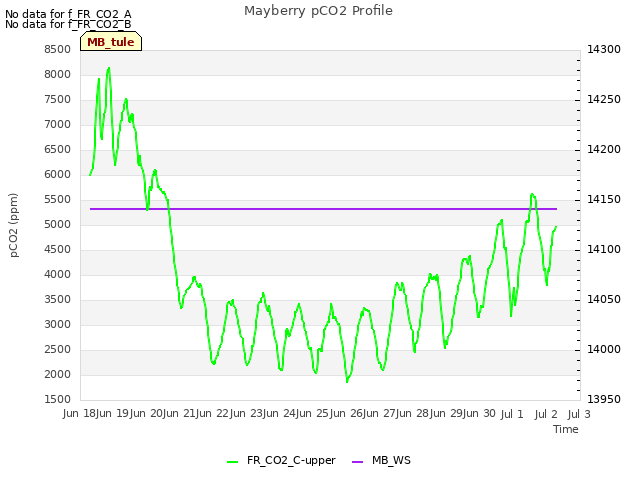Click the Jun 23 date tick label
This screenshot has width=640, height=480.
click(247, 414)
